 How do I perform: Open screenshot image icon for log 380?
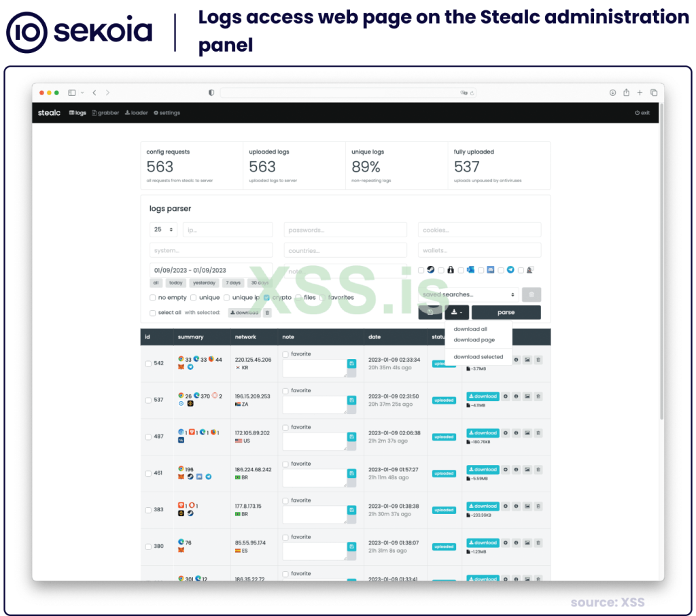coord(527,543)
